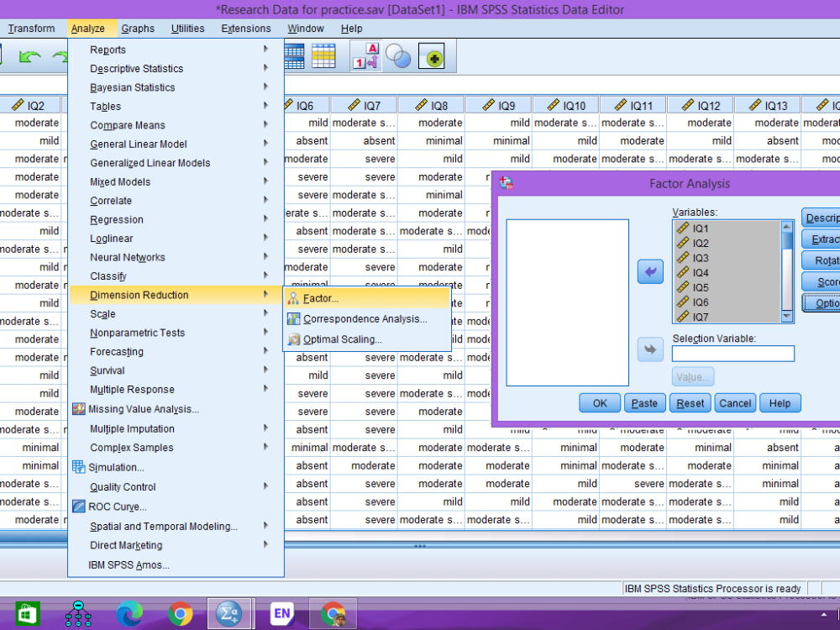Click the IQ2 column header
This screenshot has width=840, height=630.
tap(31, 106)
